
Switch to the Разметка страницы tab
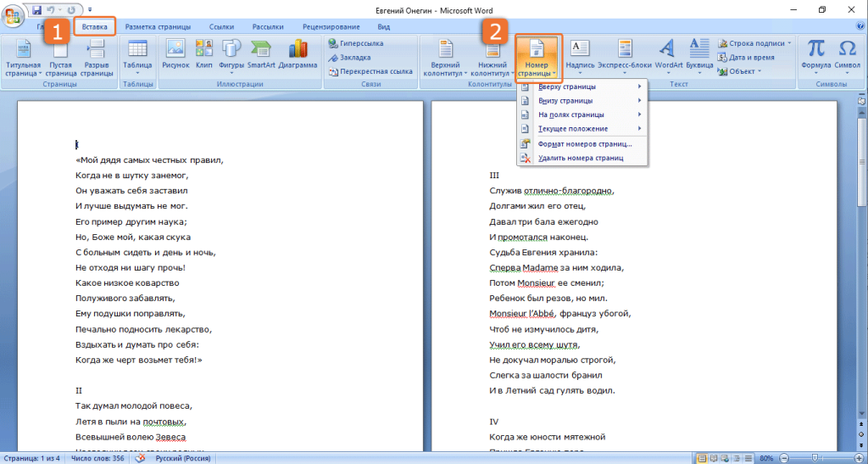click(158, 26)
